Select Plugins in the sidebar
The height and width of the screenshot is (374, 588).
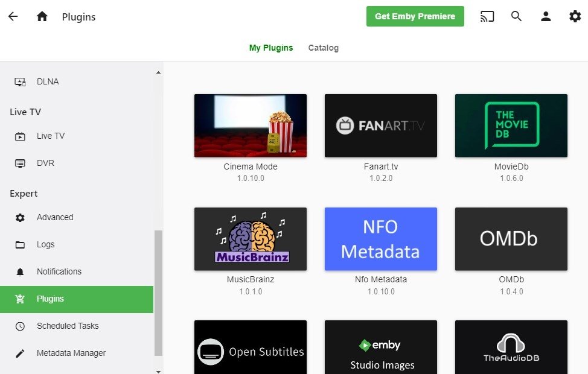77,299
